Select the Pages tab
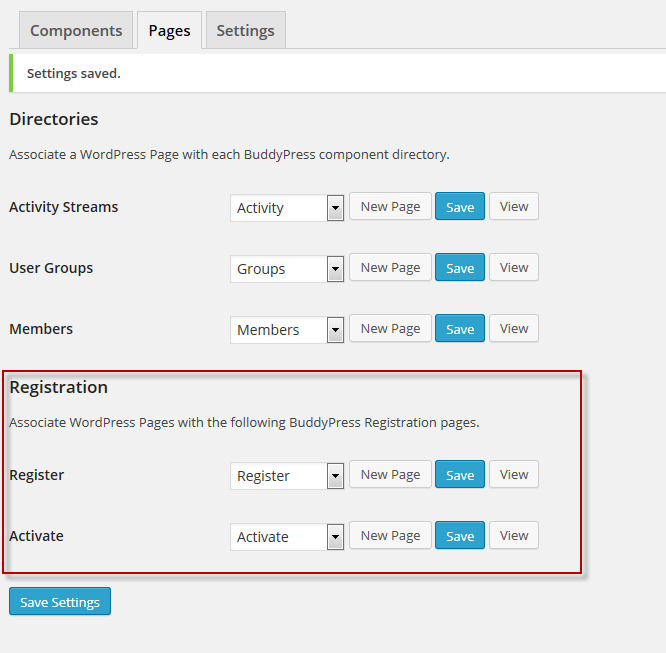Screen dimensions: 666x653 (x=169, y=31)
